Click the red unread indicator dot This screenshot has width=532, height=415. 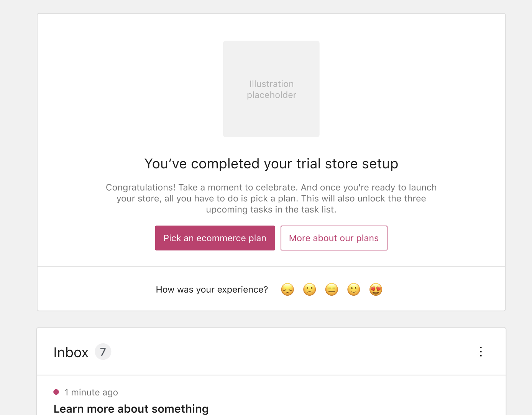pos(56,392)
